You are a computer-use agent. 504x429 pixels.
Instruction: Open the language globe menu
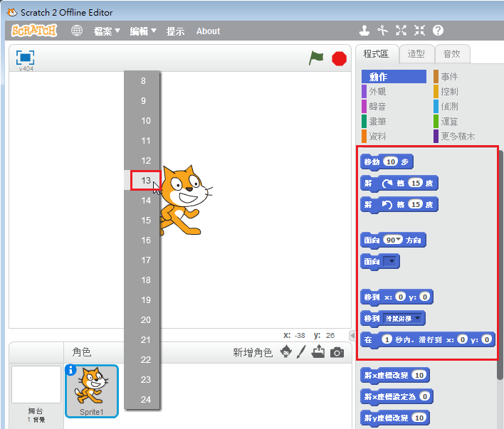click(77, 31)
